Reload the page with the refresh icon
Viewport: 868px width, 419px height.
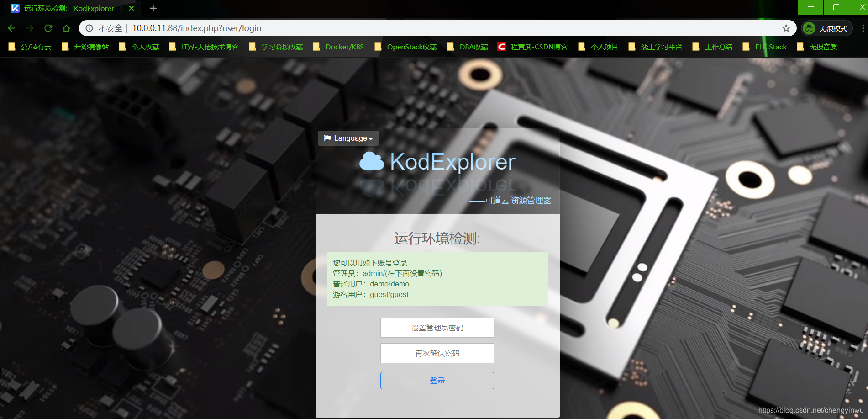[x=48, y=28]
